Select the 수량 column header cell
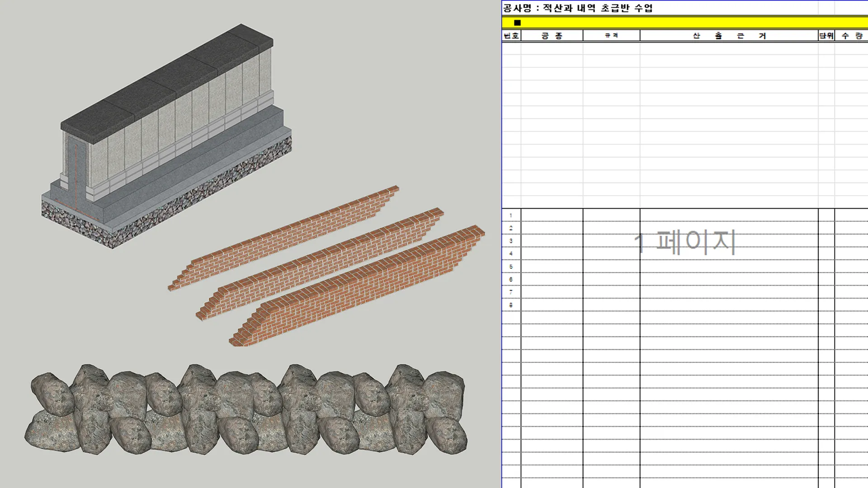 [x=851, y=36]
